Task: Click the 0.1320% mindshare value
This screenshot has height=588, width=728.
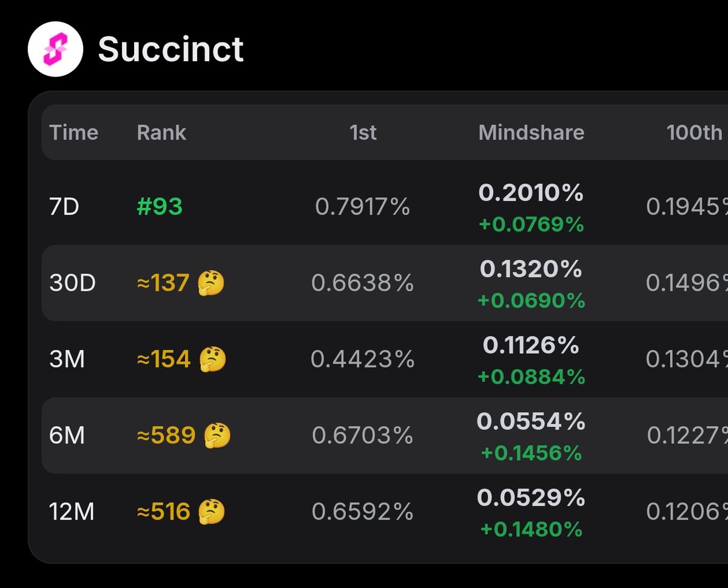Action: [531, 269]
